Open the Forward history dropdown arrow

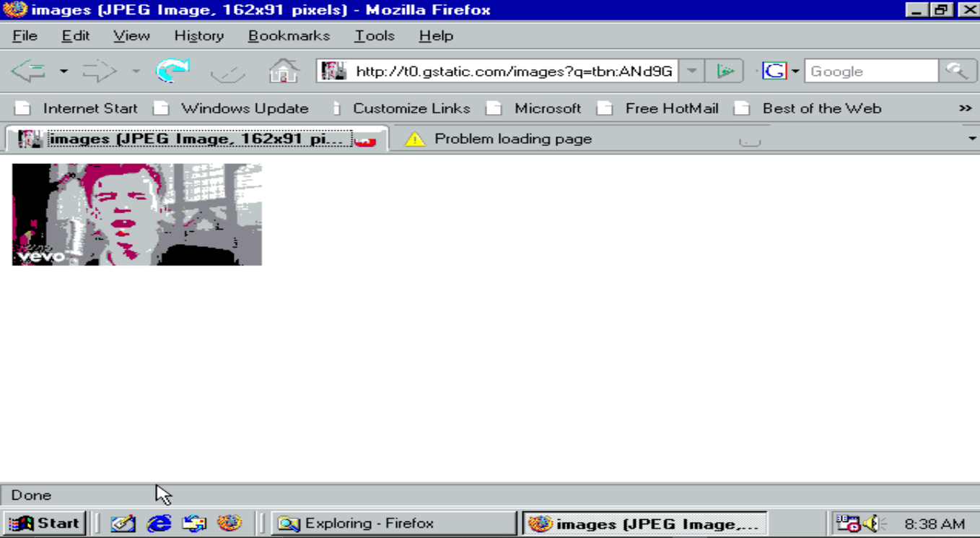(136, 71)
